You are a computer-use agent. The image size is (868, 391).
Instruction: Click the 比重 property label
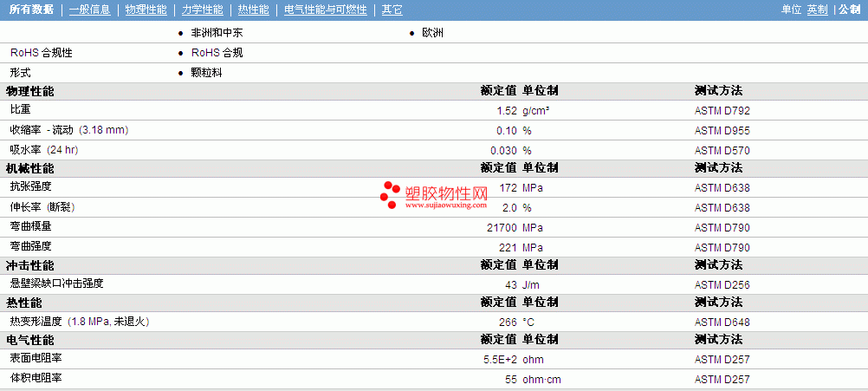coord(21,110)
